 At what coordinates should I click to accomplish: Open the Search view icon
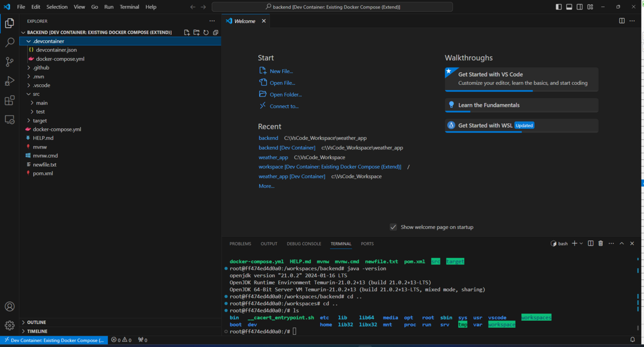(10, 42)
